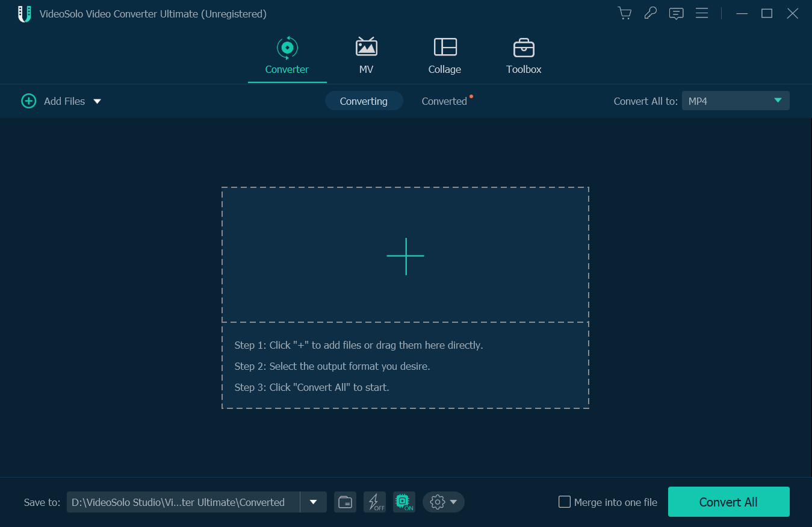Image resolution: width=812 pixels, height=527 pixels.
Task: Open the Convert All to MP4 dropdown
Action: coord(736,101)
